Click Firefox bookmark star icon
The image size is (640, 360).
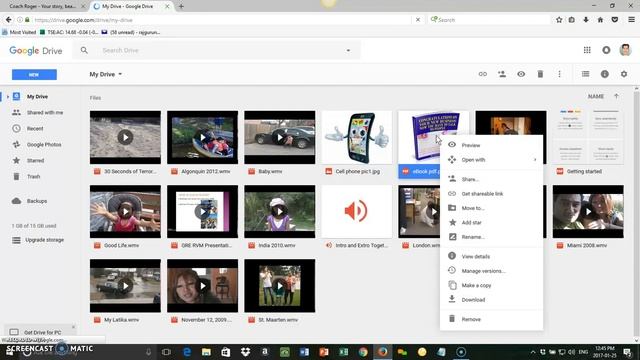pyautogui.click(x=559, y=20)
